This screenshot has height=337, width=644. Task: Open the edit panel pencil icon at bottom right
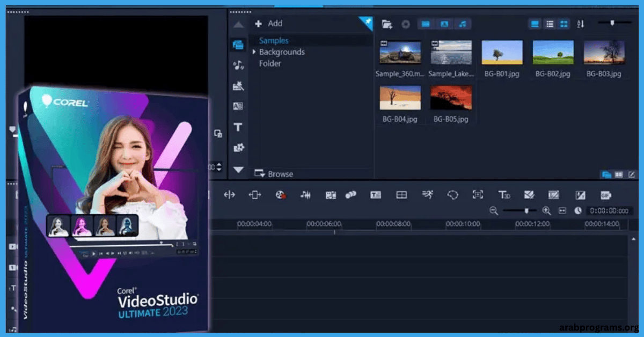[632, 174]
